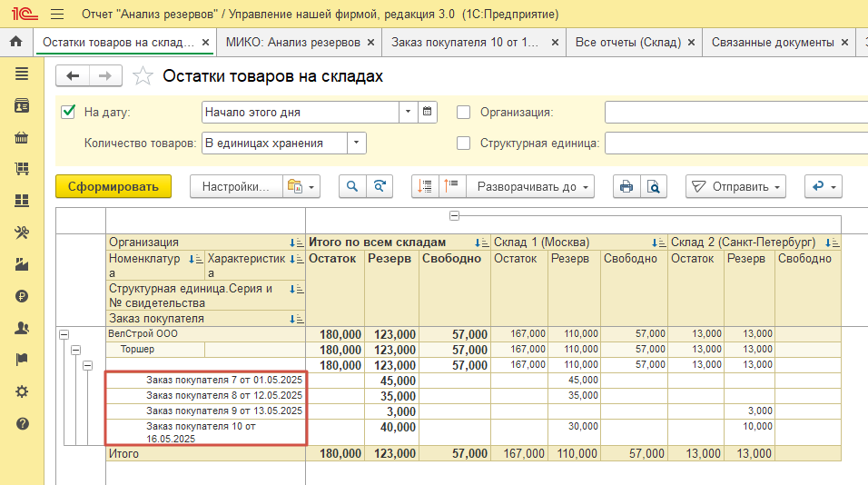Switch to 'Связанные документы' tab

coord(773,42)
